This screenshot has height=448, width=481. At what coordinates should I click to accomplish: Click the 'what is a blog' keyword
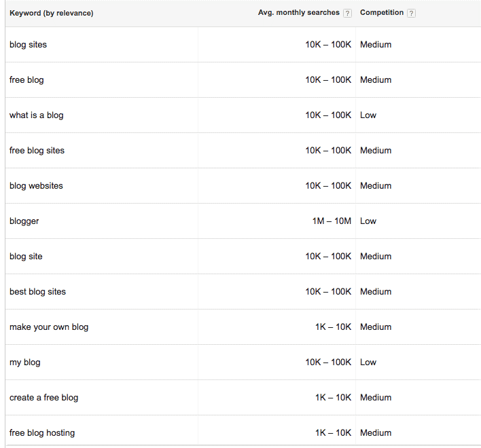[x=37, y=115]
